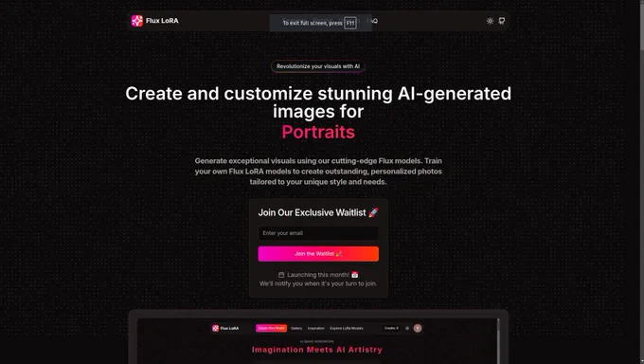Click the F11 key hint in fullscreen notice
This screenshot has height=364, width=644.
tap(349, 23)
